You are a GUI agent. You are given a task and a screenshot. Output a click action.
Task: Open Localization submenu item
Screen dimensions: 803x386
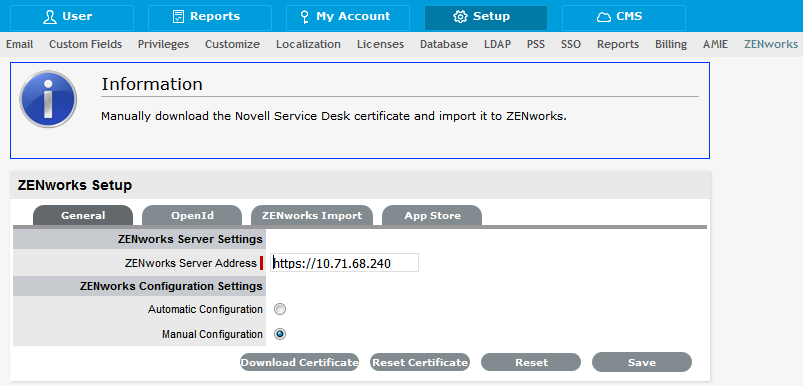tap(308, 45)
